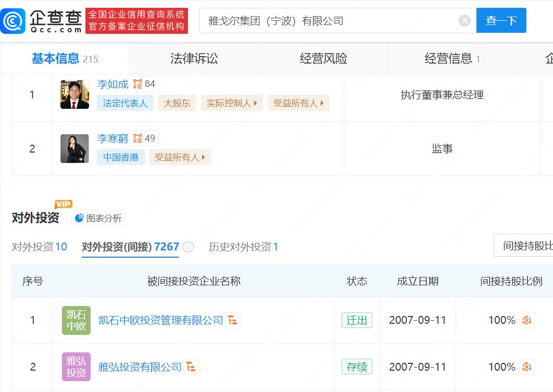Open equity structure icon for 雅弘投资有限公司

(191, 367)
